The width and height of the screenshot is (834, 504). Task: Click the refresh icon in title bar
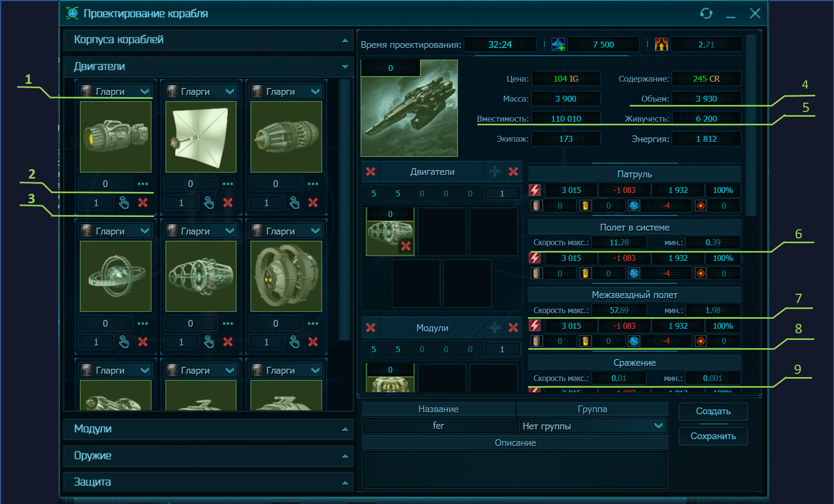tap(706, 14)
